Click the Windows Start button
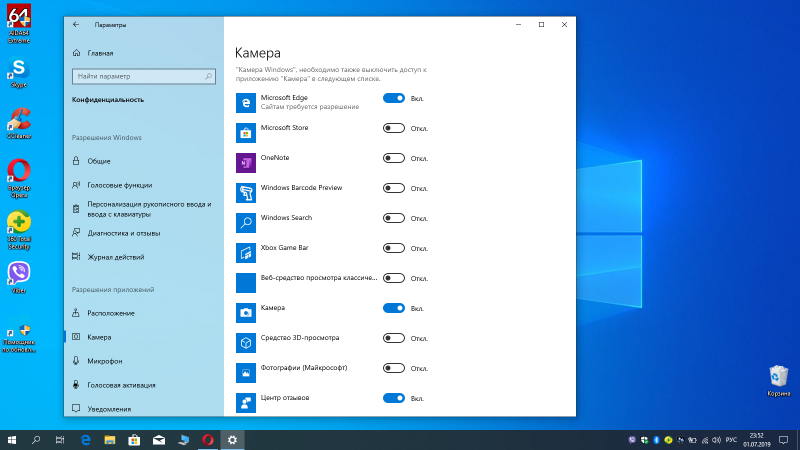This screenshot has height=450, width=800. [13, 439]
